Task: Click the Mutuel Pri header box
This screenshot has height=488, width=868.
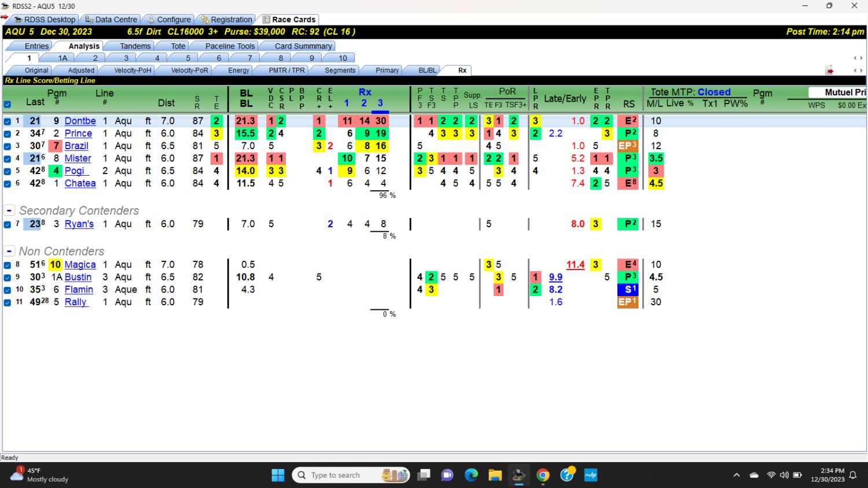Action: (x=837, y=93)
